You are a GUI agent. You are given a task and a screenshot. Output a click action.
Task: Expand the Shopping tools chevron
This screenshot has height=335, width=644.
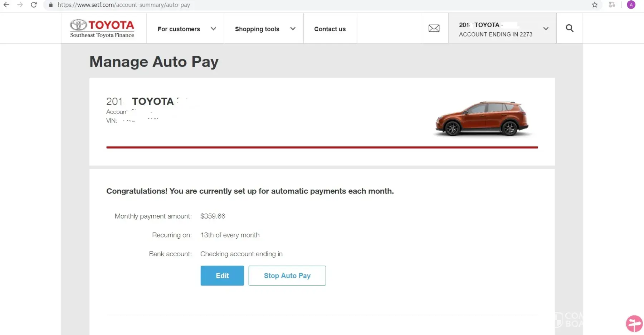pyautogui.click(x=293, y=29)
